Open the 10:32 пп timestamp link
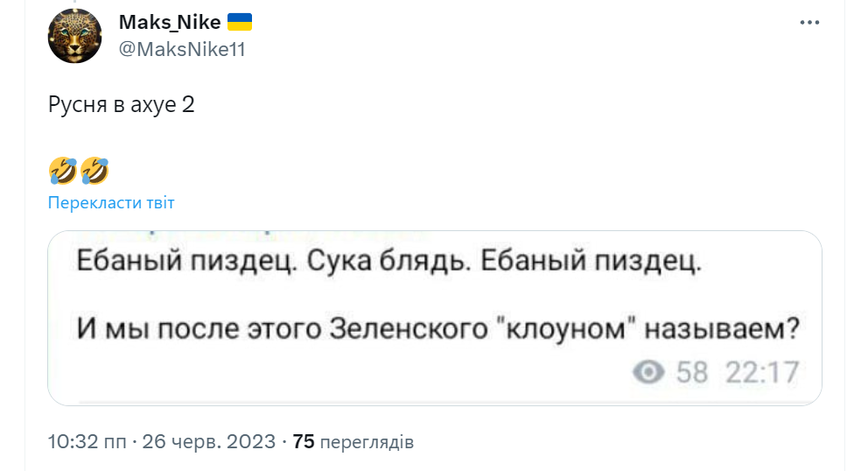868x471 pixels. coord(87,442)
